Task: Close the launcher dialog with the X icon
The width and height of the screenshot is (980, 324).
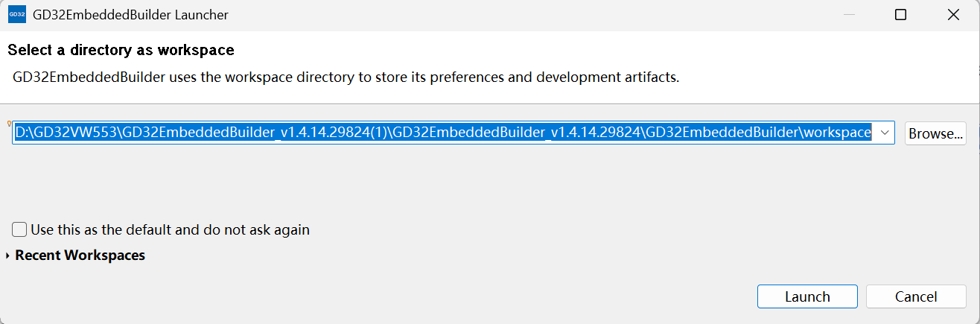Action: tap(952, 14)
